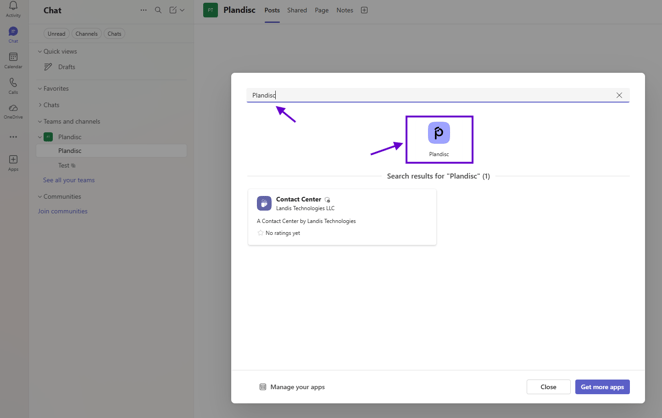Viewport: 662px width, 418px height.
Task: Click the new chat compose icon
Action: point(173,10)
